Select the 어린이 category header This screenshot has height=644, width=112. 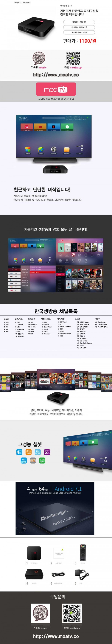[97, 319]
